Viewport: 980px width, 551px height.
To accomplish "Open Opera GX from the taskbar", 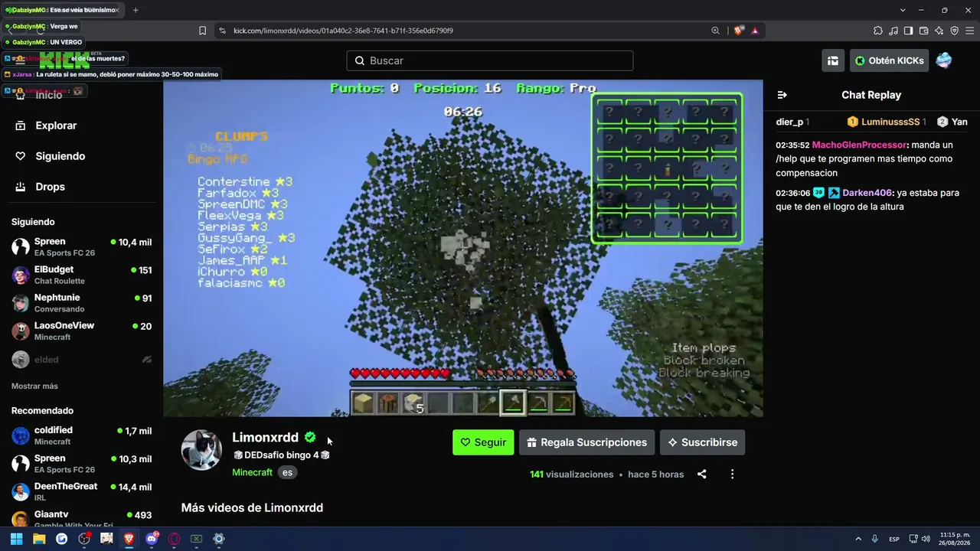I will coord(174,539).
